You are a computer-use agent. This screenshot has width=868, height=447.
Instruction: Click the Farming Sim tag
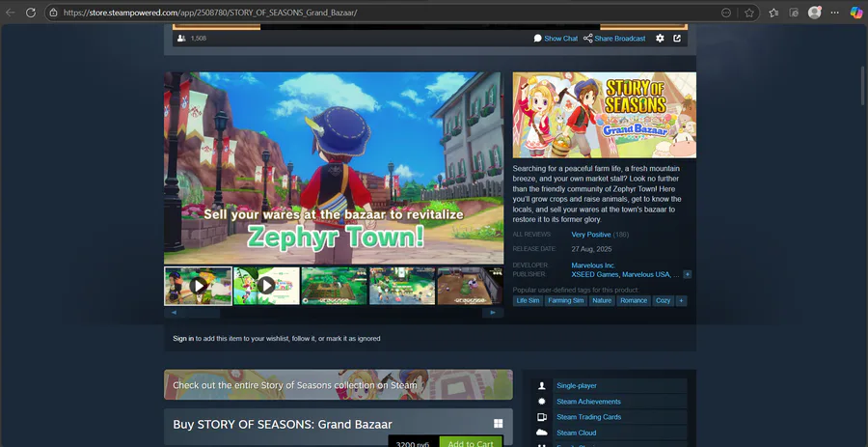(566, 301)
